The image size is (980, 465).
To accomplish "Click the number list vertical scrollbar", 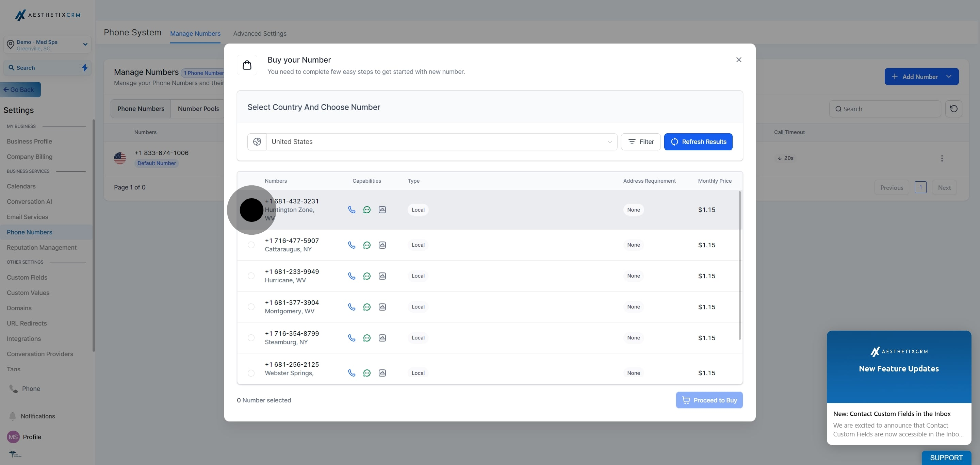I will tap(739, 265).
